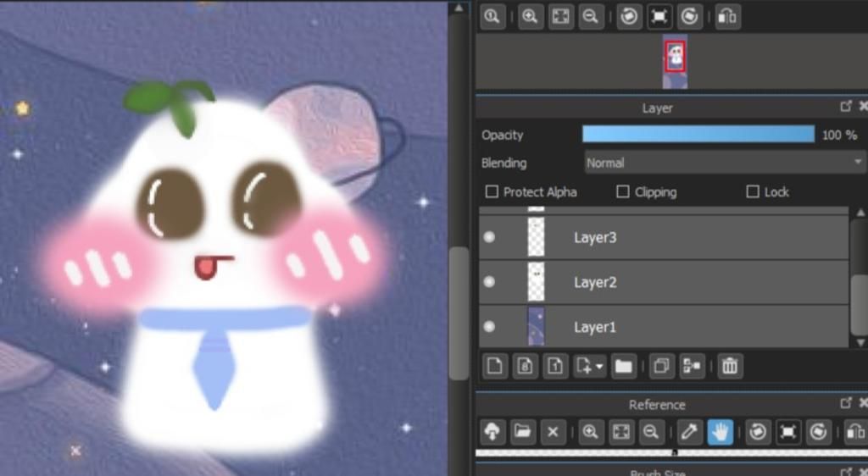Merge layer down using the merge icon

point(692,366)
